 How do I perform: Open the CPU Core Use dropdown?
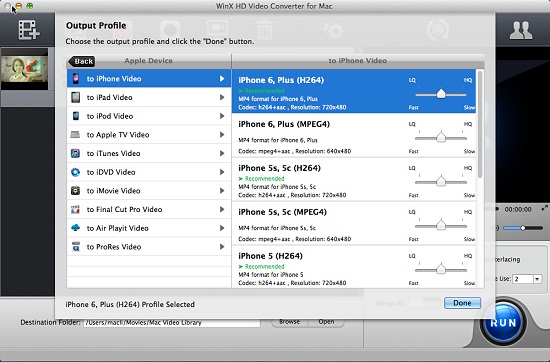(x=537, y=279)
